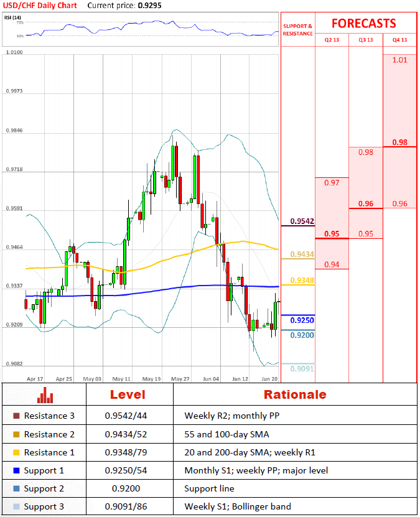Click 'Monthly S1; weekly PP; major level' rationale
This screenshot has height=517, width=420.
click(x=256, y=470)
